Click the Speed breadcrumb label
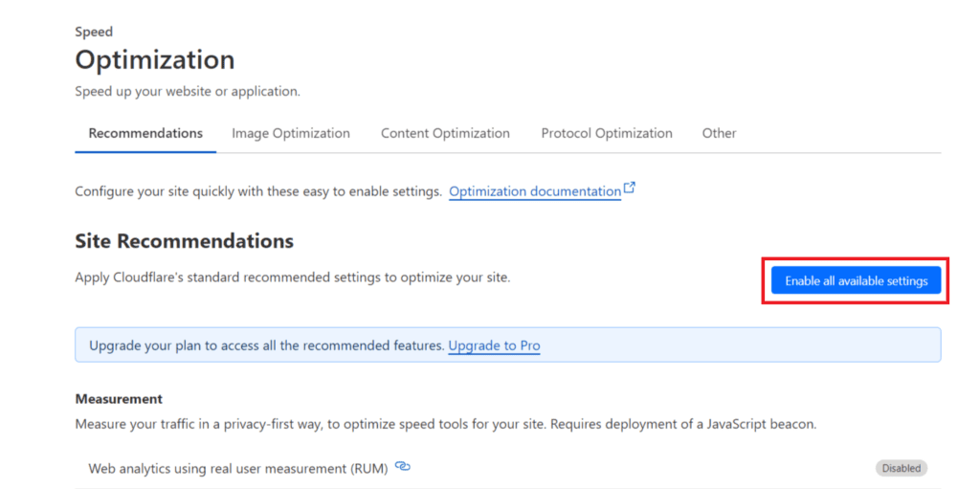The image size is (980, 489). click(94, 32)
